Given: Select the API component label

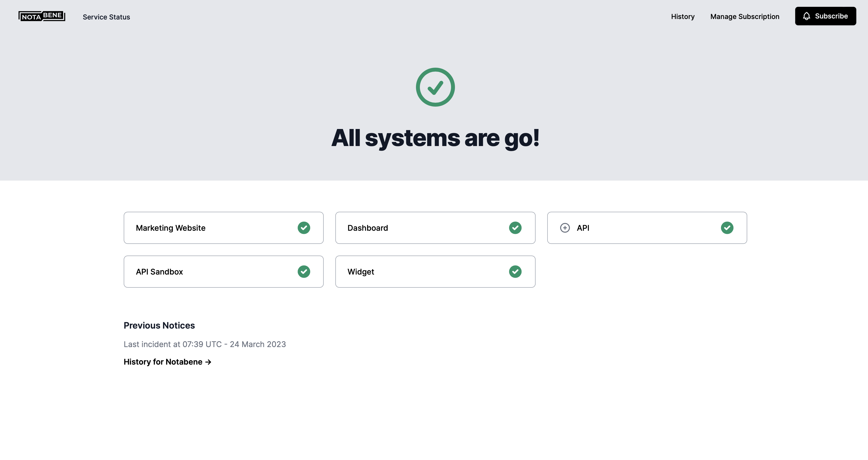Looking at the screenshot, I should (x=583, y=228).
